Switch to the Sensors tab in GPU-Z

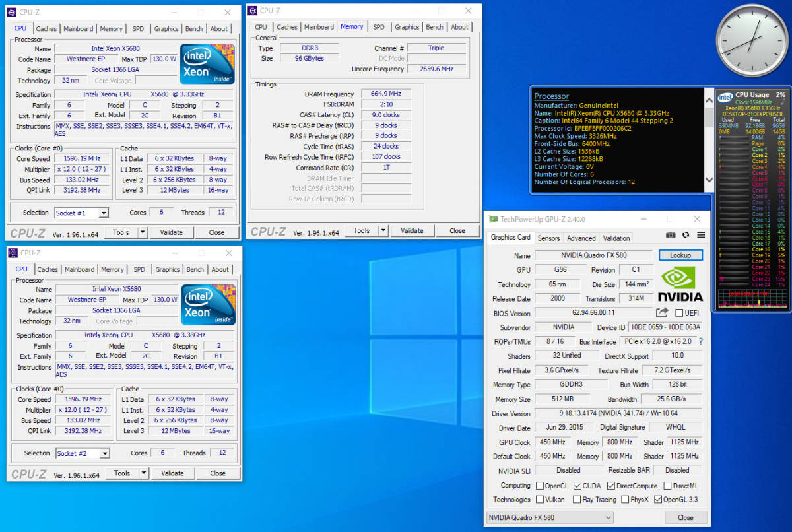[548, 238]
